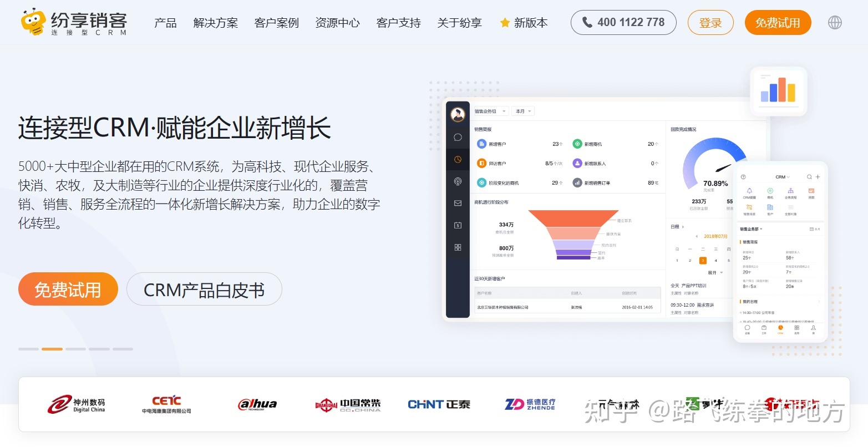Open the CRM产品白皮书 button
Screen dimensions: 868x447
(x=204, y=289)
